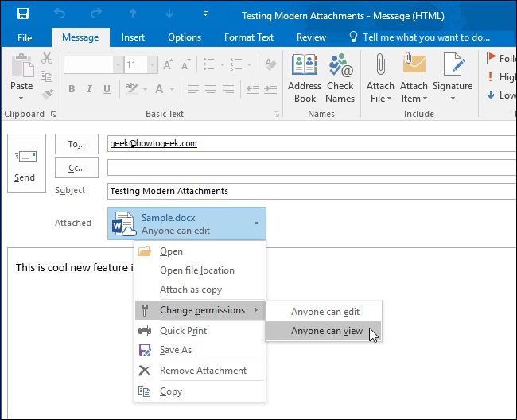The height and width of the screenshot is (420, 517).
Task: Open the Address Book
Action: click(305, 79)
